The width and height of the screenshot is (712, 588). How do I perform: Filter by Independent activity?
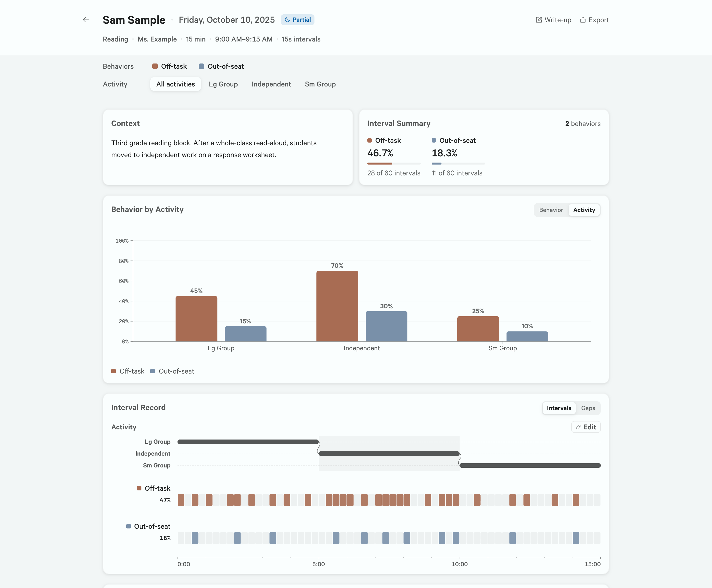pos(271,84)
